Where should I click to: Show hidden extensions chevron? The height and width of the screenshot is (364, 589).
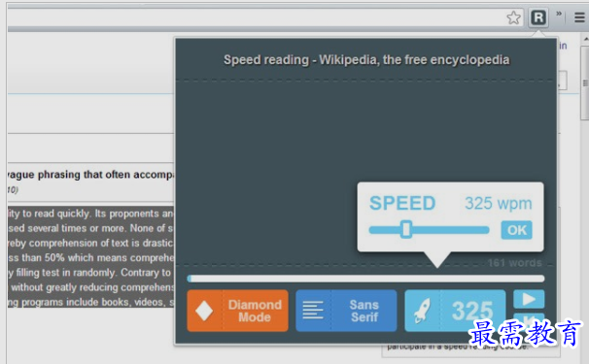[559, 14]
